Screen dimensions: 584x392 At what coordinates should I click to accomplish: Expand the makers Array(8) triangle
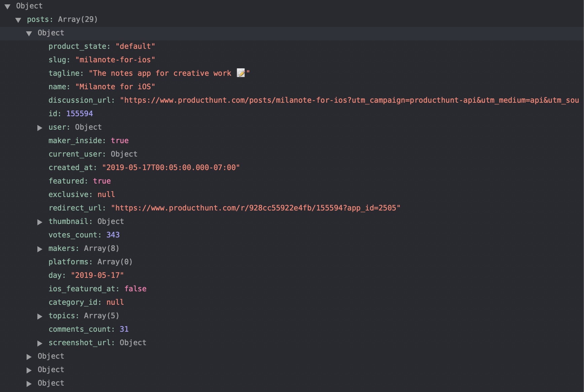[40, 249]
